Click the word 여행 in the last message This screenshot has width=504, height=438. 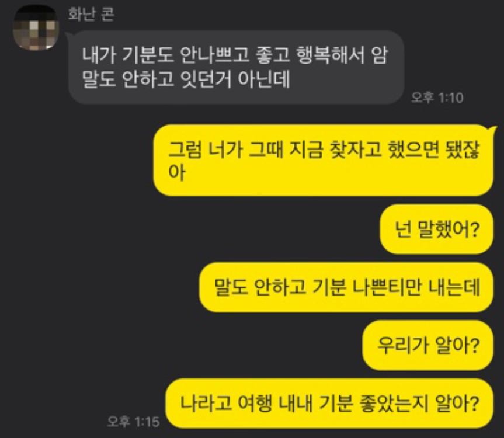click(255, 404)
